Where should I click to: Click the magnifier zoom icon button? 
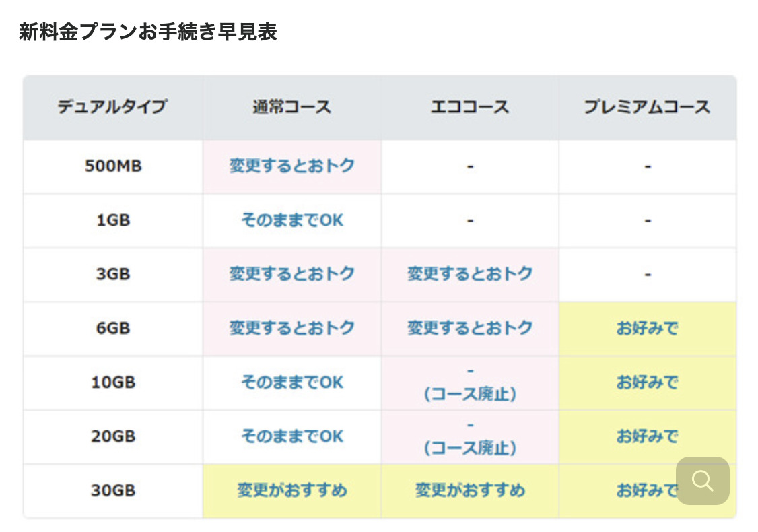click(x=702, y=481)
